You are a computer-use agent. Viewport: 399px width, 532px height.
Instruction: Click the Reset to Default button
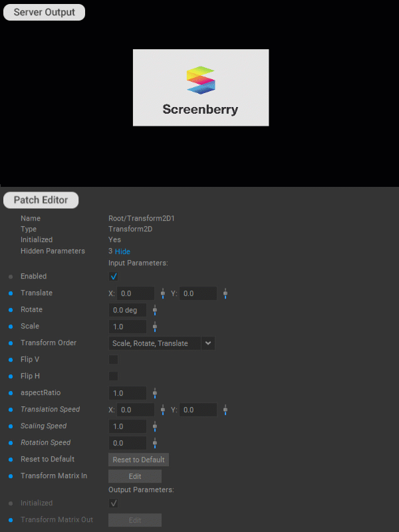tap(138, 460)
